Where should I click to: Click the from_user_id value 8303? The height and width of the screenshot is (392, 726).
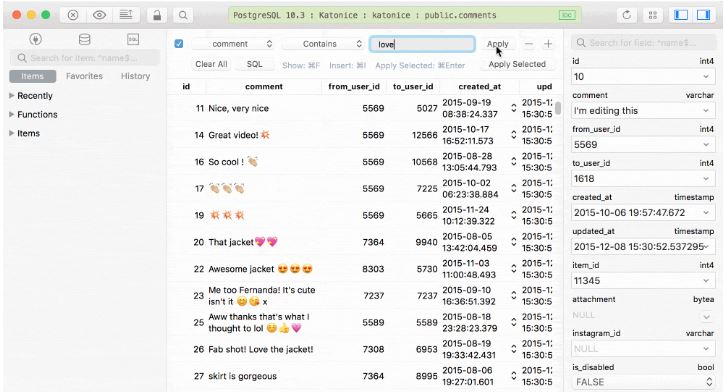(373, 269)
